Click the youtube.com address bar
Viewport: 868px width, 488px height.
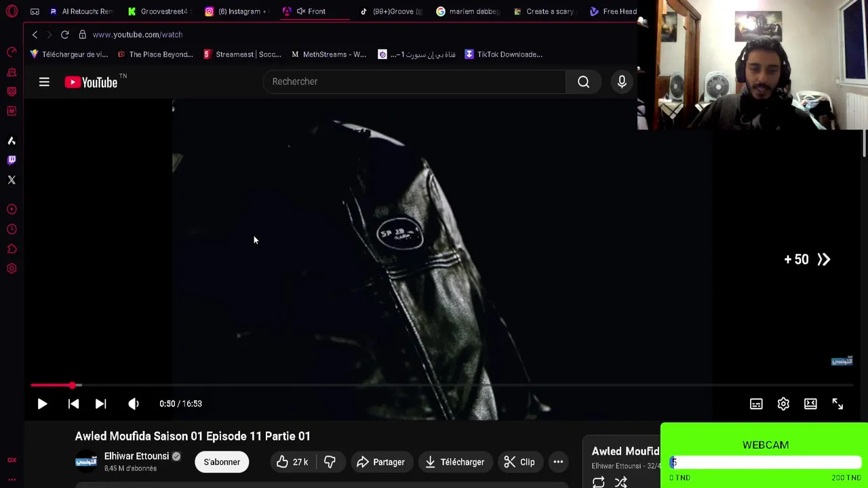pyautogui.click(x=138, y=35)
